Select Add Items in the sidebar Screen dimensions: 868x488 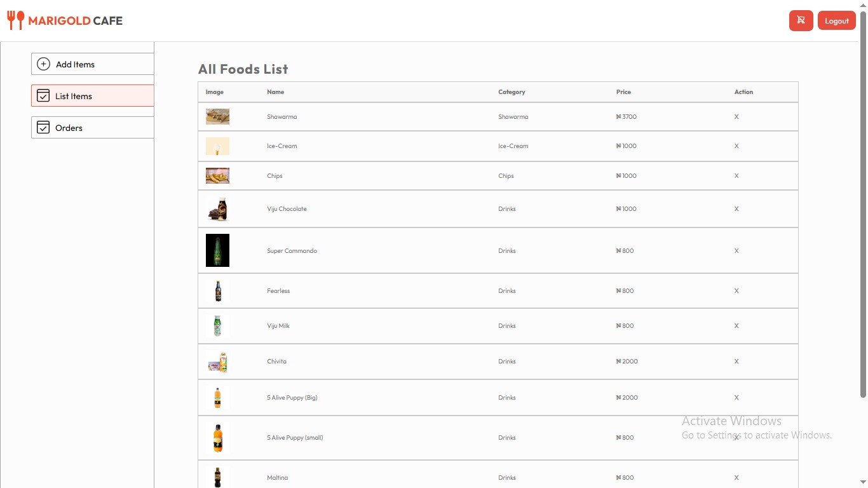75,64
